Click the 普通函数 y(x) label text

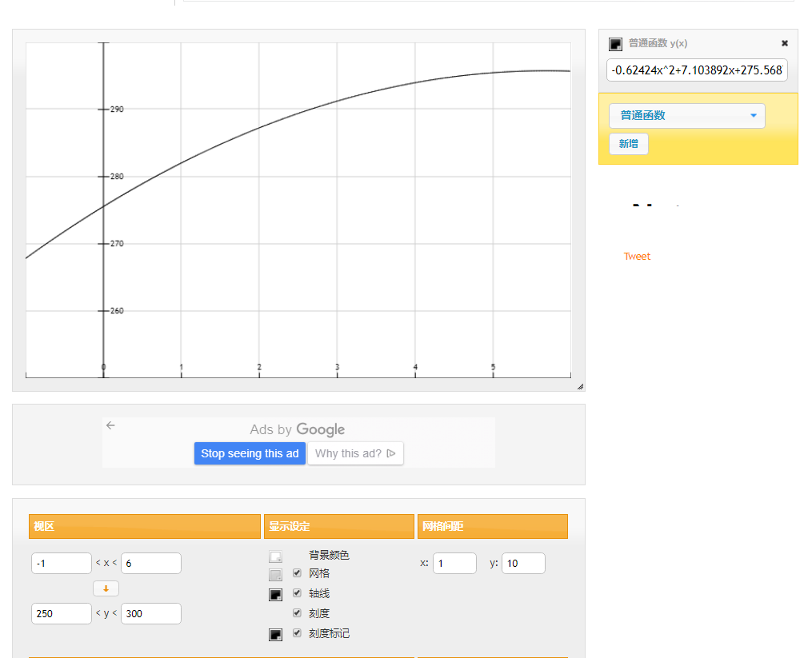(658, 43)
